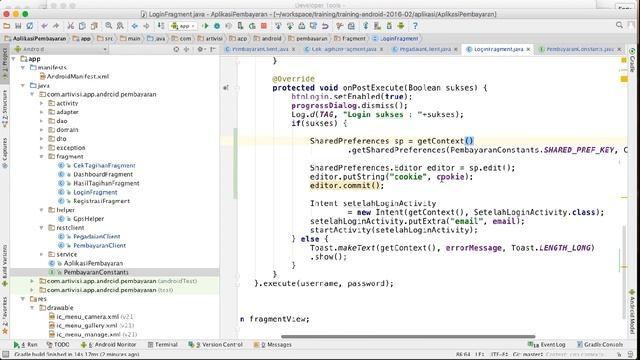Toggle the Gradle side panel
Image resolution: width=640 pixels, height=360 pixels.
click(632, 60)
